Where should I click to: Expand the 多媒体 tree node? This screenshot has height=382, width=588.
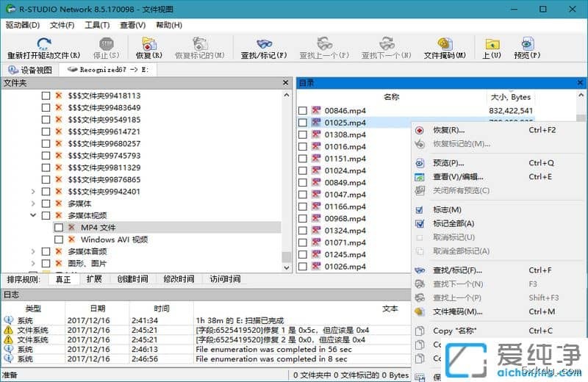(33, 203)
